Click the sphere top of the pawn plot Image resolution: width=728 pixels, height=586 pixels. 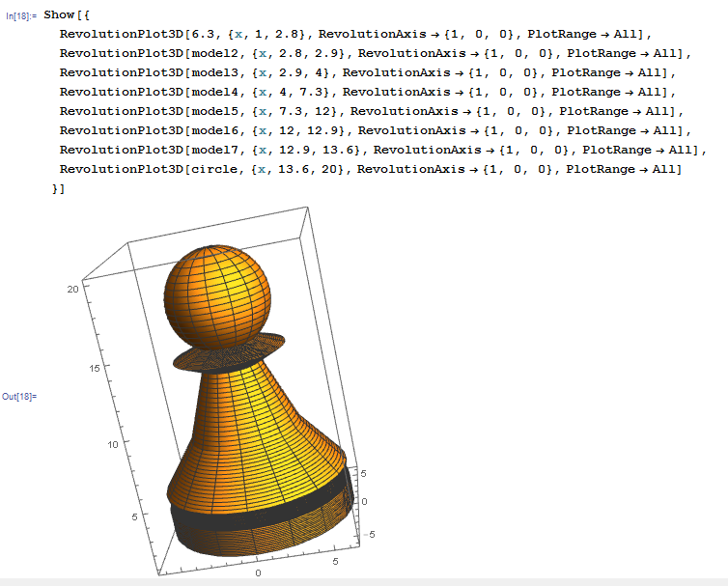(217, 297)
